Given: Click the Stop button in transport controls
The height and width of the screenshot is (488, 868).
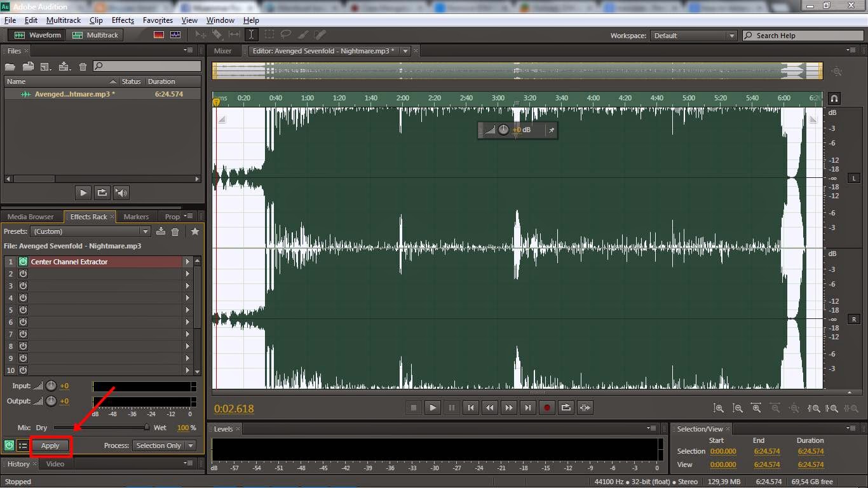Looking at the screenshot, I should click(x=414, y=408).
